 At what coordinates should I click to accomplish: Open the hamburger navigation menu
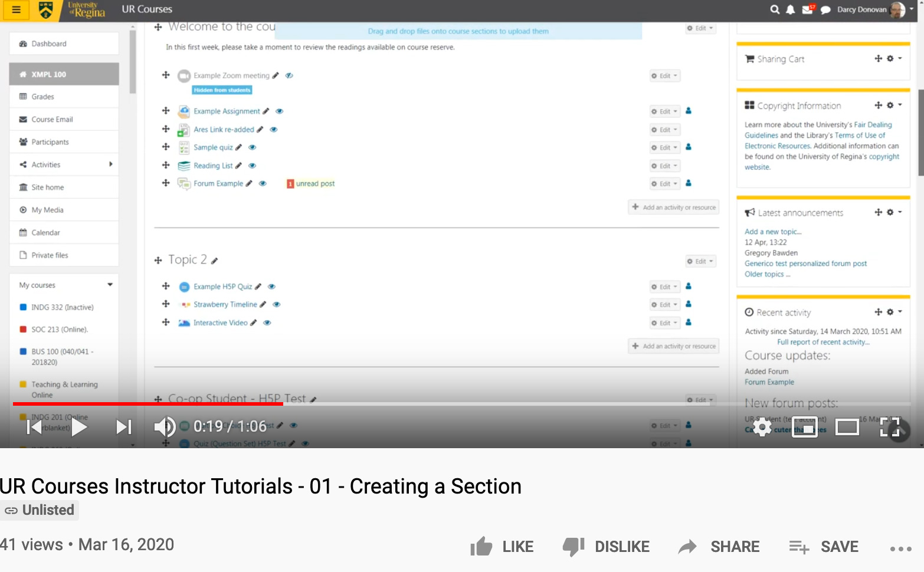(x=16, y=9)
